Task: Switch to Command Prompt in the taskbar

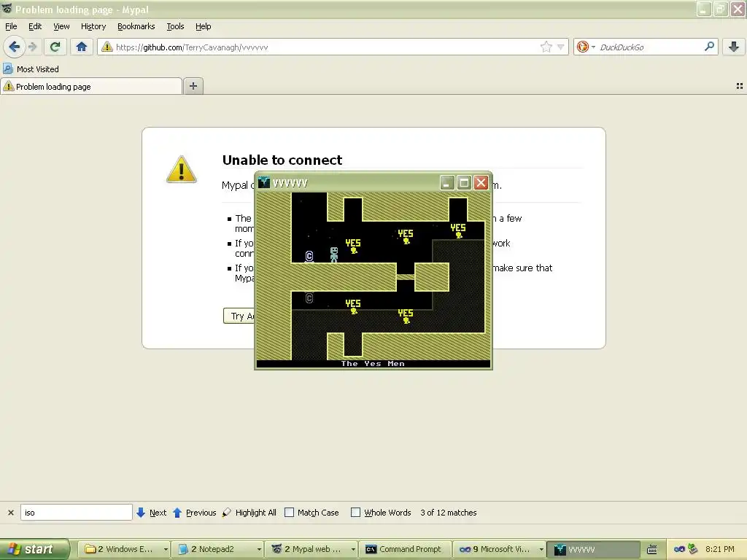Action: point(404,549)
